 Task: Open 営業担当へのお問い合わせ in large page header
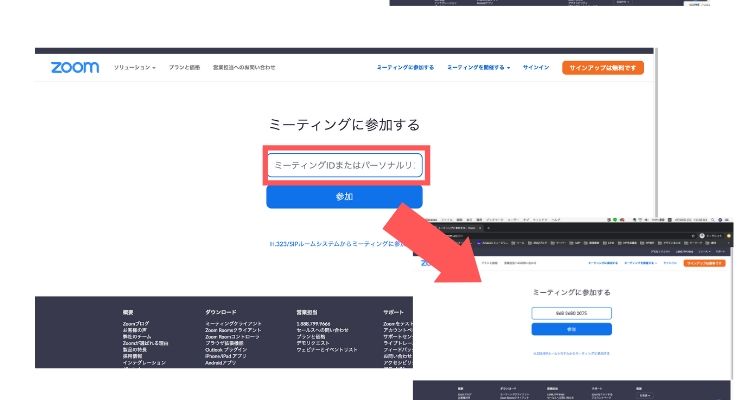pyautogui.click(x=244, y=67)
